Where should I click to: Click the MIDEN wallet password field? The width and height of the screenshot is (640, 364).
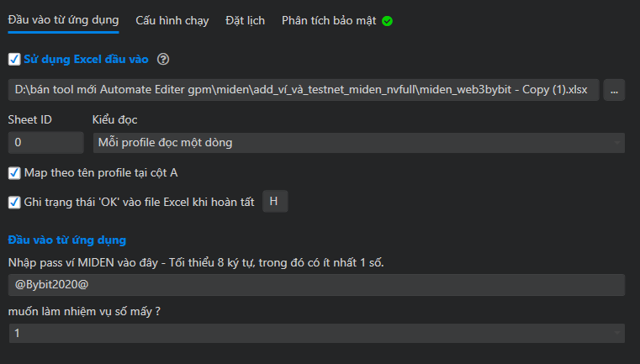pos(316,285)
